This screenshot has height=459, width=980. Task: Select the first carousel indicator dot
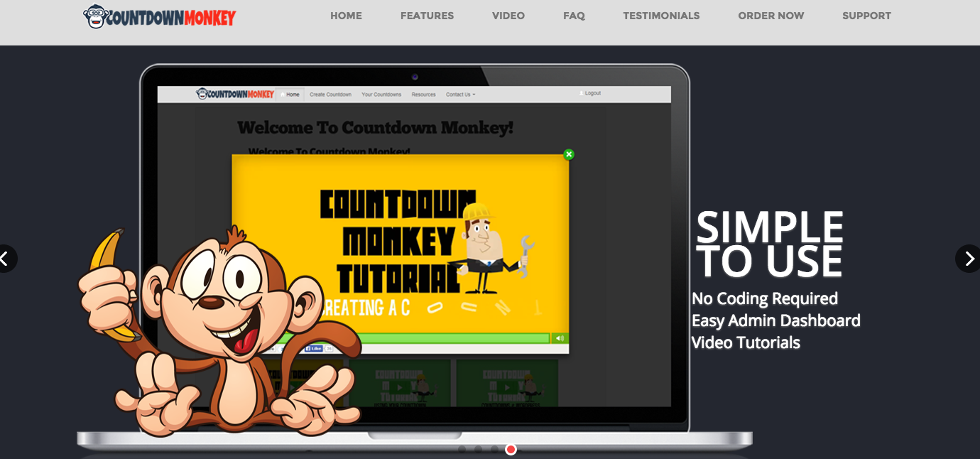point(462,449)
